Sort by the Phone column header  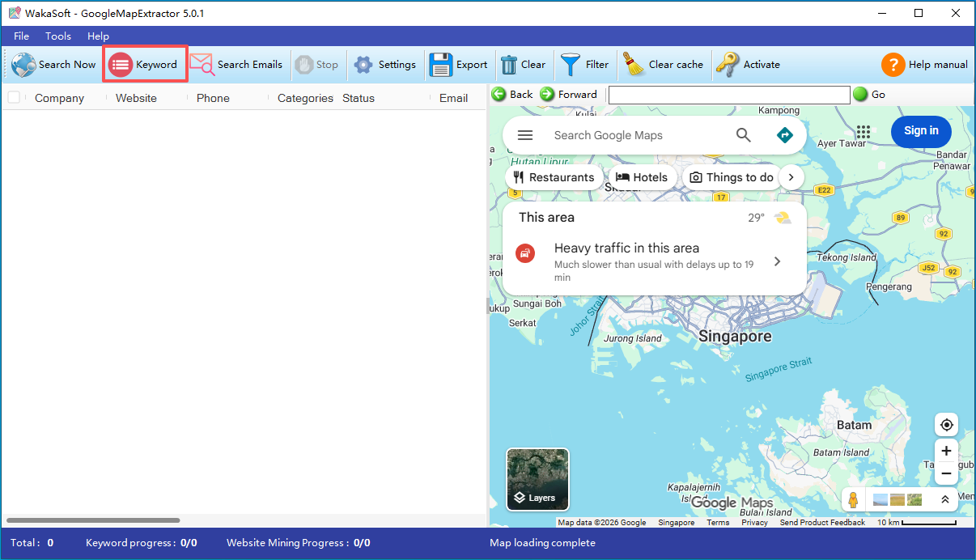(213, 98)
